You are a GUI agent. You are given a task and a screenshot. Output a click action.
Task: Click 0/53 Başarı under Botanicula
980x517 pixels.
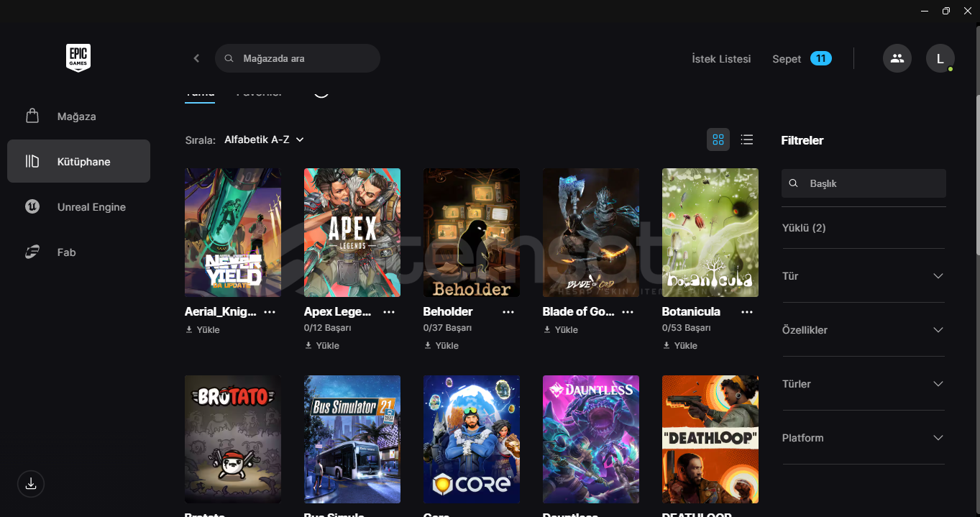click(x=686, y=328)
